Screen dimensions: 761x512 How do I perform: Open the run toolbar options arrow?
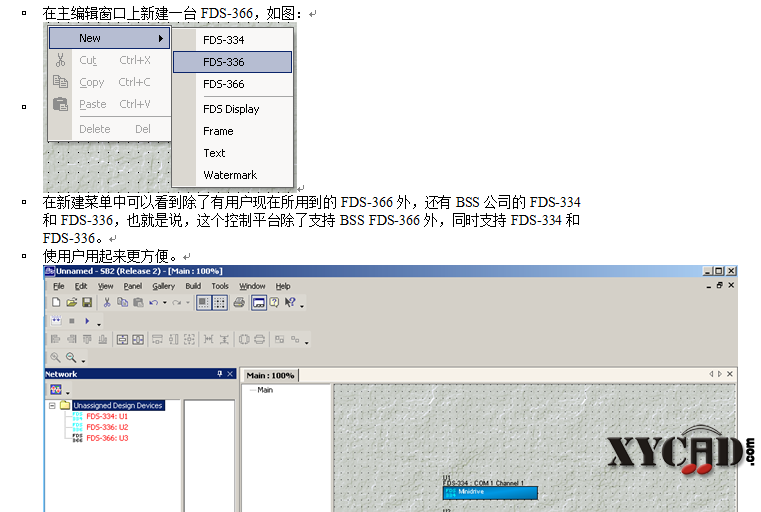click(99, 324)
